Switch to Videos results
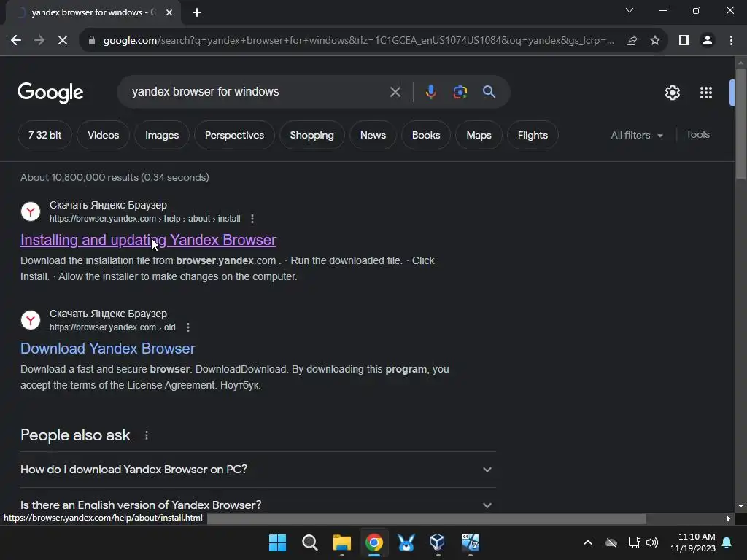747x560 pixels. coord(104,135)
